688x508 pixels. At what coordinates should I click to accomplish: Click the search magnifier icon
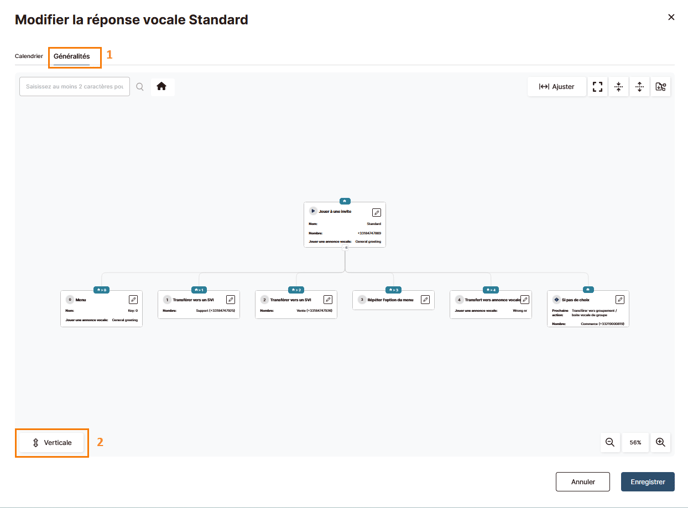pyautogui.click(x=140, y=87)
